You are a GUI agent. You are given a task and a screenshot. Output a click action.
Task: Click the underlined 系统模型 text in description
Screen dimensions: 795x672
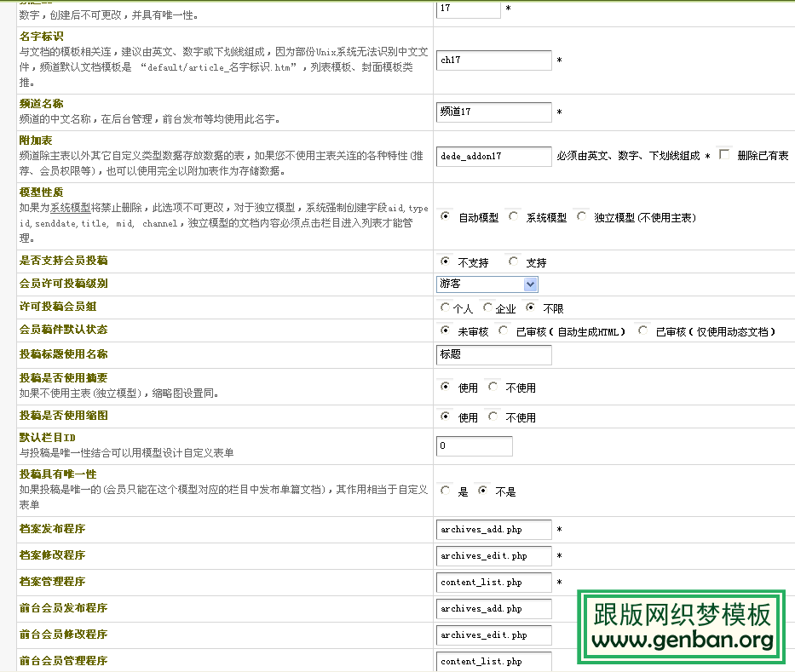71,208
